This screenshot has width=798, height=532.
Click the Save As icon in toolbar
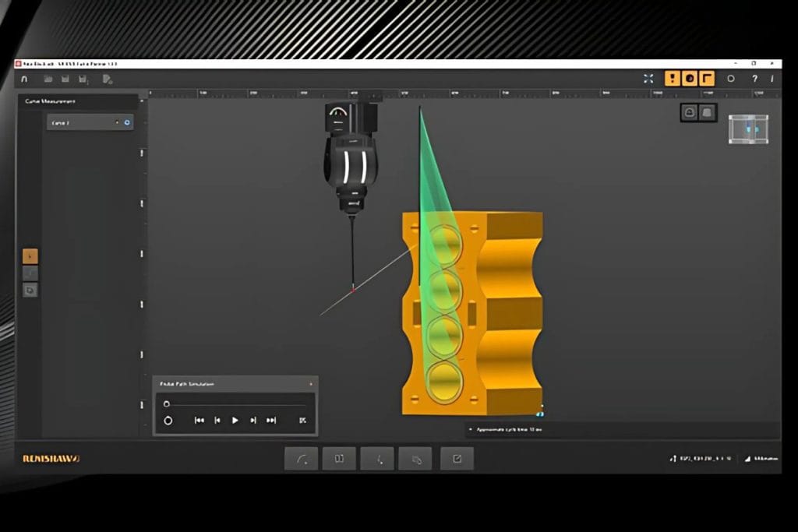[83, 79]
